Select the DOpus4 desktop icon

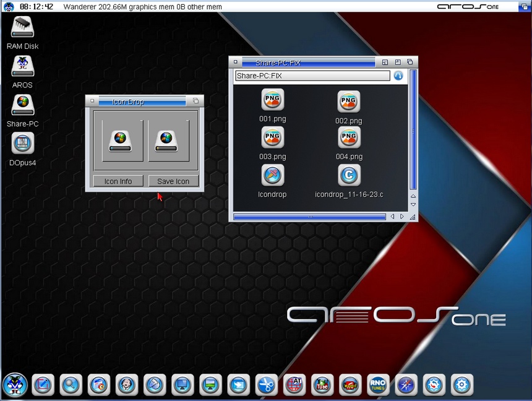coord(23,144)
